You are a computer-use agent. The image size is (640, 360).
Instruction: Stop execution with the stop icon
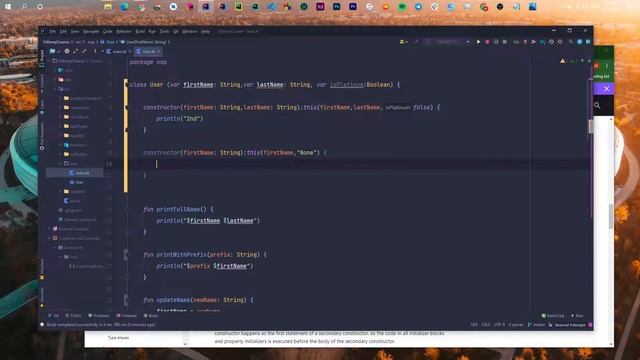coord(504,42)
